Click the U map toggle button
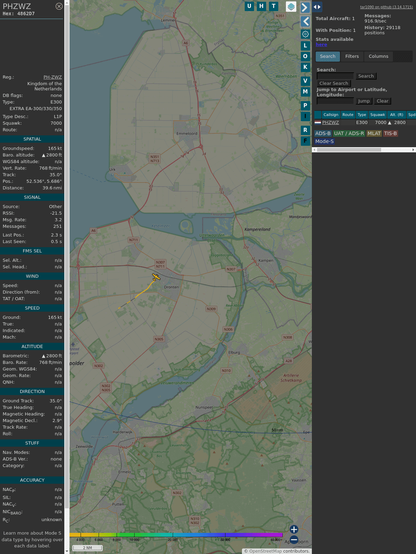416x554 pixels. [249, 6]
